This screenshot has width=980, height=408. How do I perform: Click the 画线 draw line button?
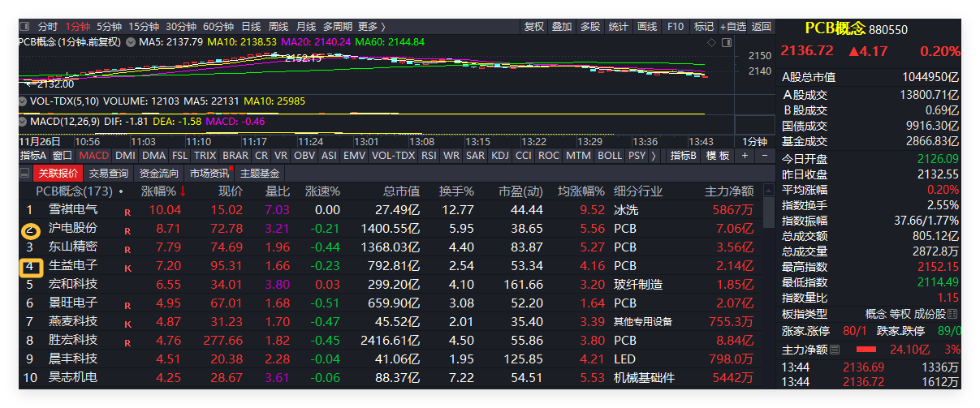click(x=647, y=27)
